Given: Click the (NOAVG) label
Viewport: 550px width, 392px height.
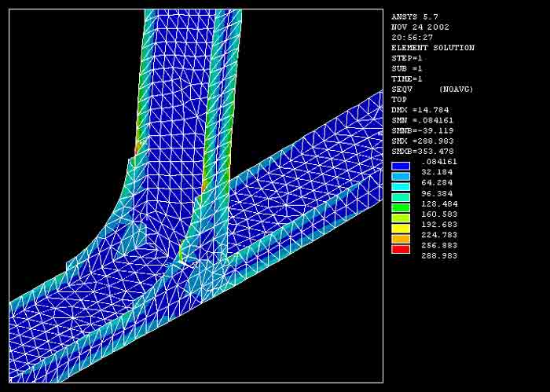Looking at the screenshot, I should tap(456, 90).
